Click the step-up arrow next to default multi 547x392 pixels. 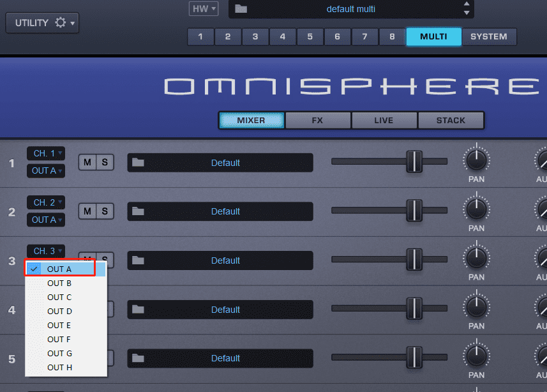(467, 4)
